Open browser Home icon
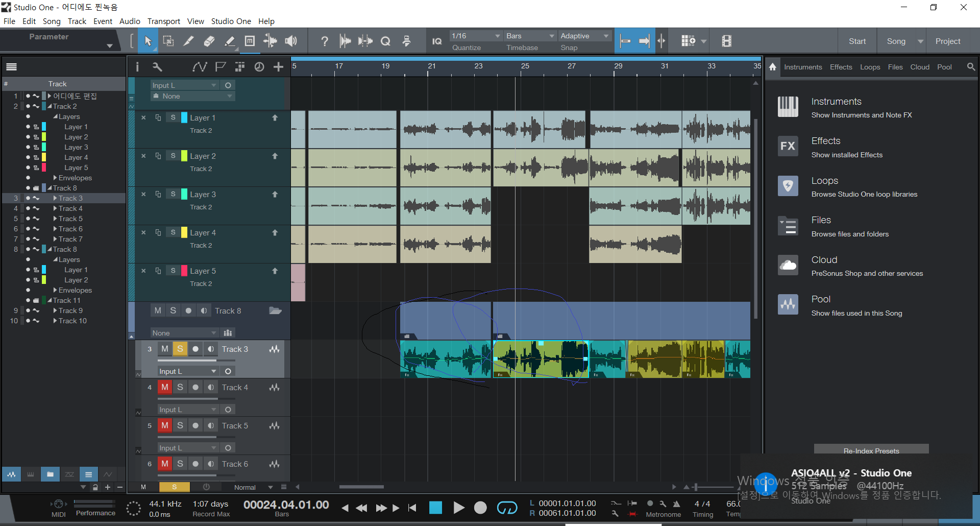This screenshot has width=980, height=526. coord(773,67)
